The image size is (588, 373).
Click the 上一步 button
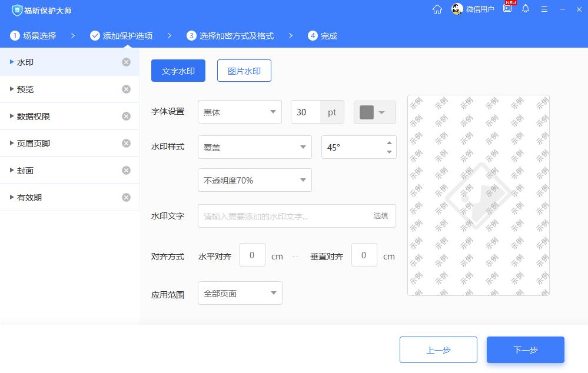point(438,349)
